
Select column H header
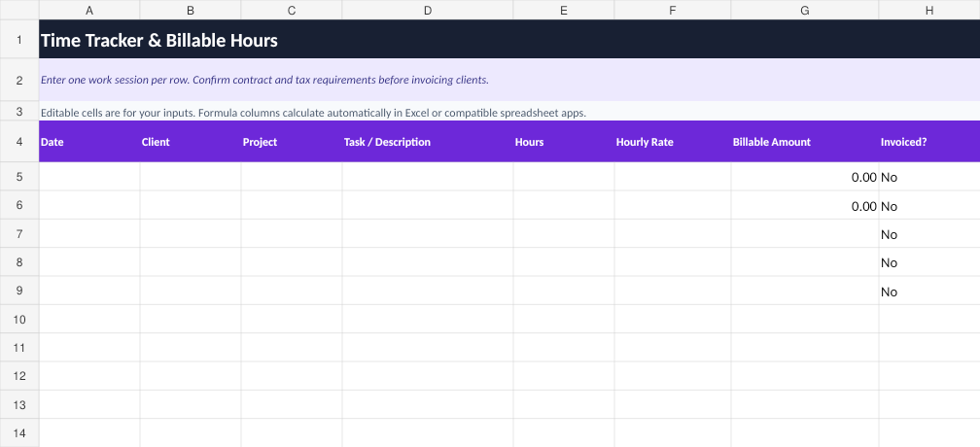pyautogui.click(x=930, y=10)
